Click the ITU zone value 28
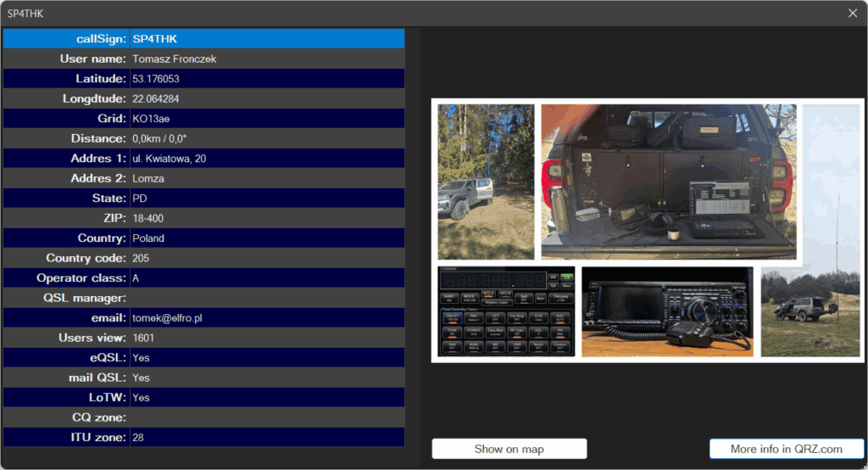868x470 pixels. (138, 438)
